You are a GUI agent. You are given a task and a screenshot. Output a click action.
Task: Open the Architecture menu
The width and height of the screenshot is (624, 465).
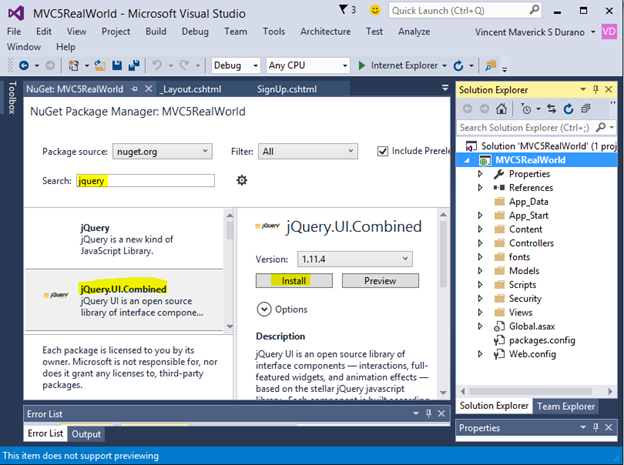[x=326, y=31]
